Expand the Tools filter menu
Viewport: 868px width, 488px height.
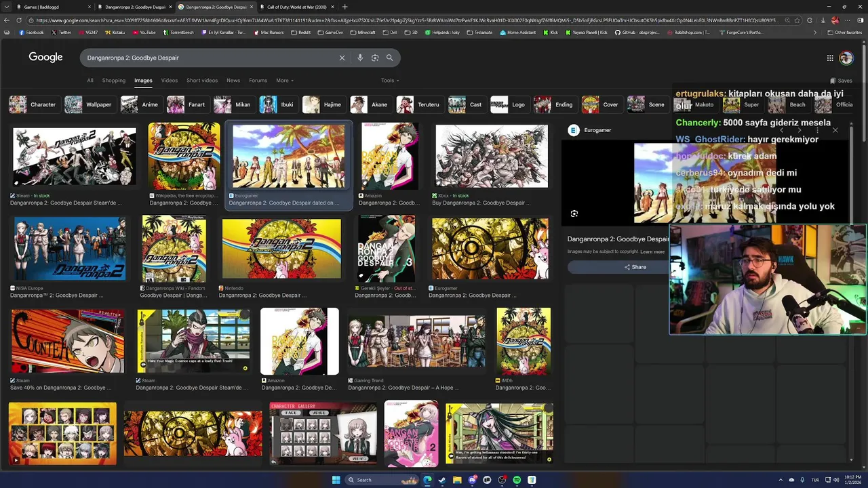[390, 81]
